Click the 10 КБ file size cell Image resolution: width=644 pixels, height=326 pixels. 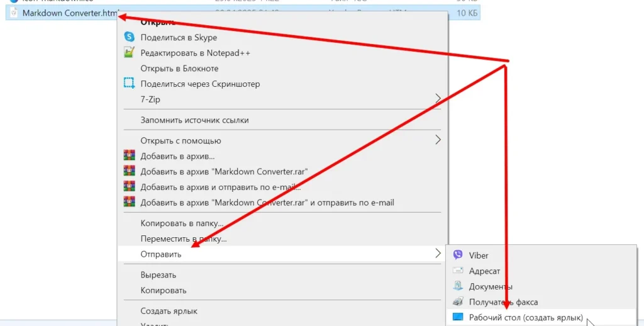(467, 13)
